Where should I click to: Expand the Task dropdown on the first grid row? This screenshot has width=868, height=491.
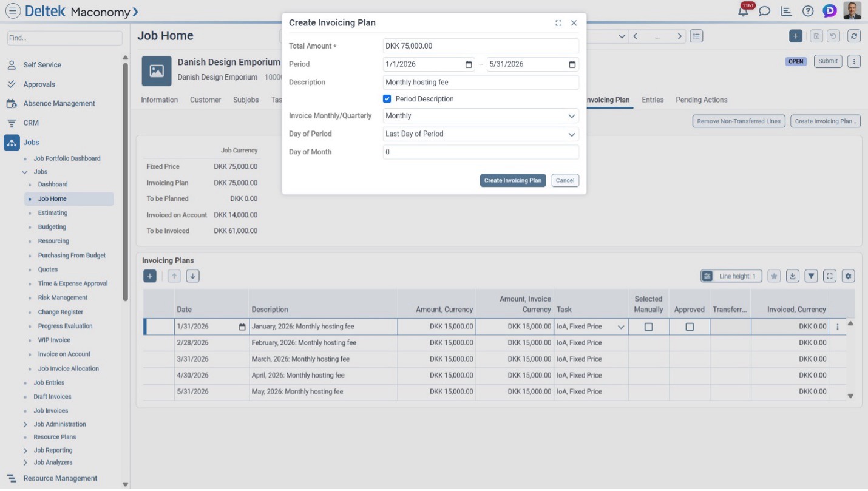tap(621, 327)
